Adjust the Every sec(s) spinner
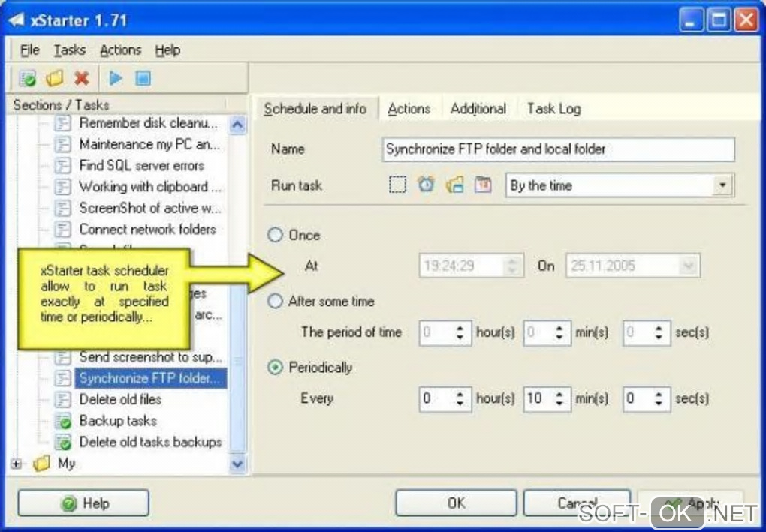Screen dimensions: 766x532 point(659,398)
